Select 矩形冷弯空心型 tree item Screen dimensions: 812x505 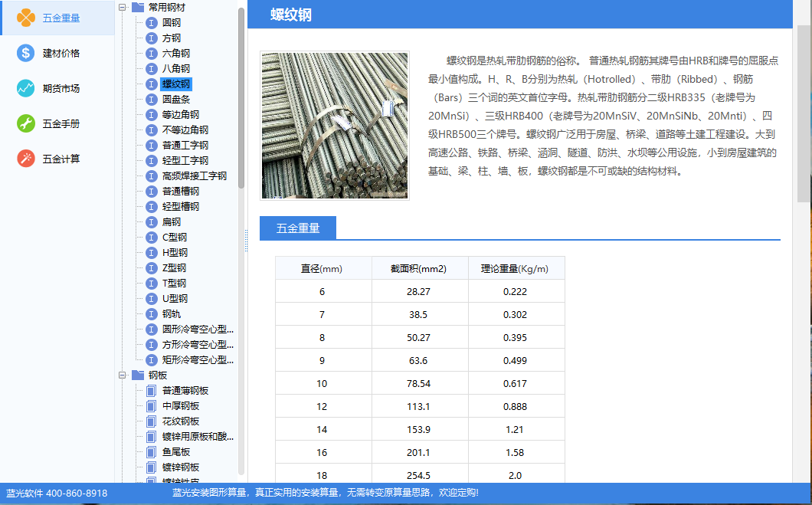pyautogui.click(x=198, y=360)
